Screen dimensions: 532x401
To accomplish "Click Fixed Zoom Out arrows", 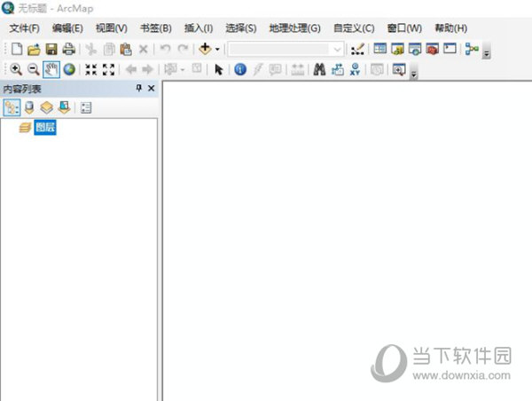I will [108, 69].
